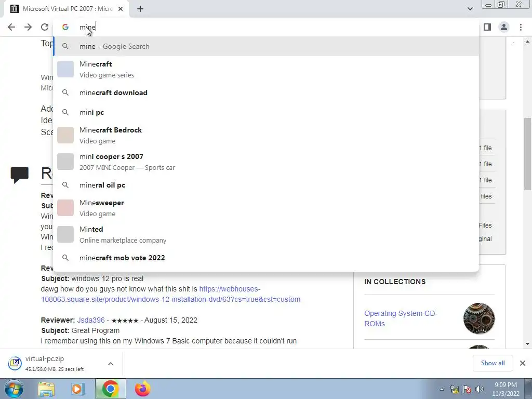Click the network tray icon
This screenshot has width=532, height=399.
coord(455,389)
